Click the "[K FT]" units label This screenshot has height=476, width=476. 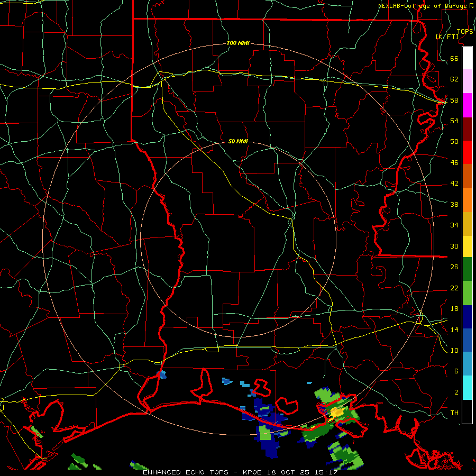[x=447, y=37]
